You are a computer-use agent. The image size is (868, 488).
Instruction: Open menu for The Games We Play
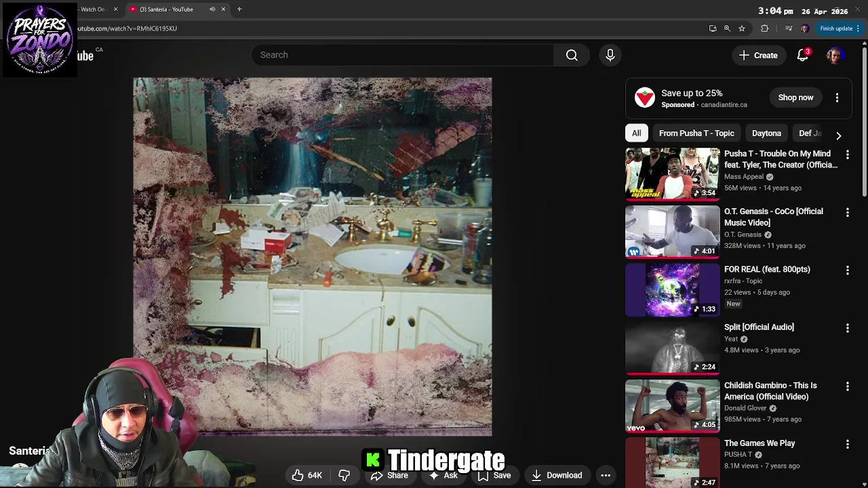(x=847, y=444)
